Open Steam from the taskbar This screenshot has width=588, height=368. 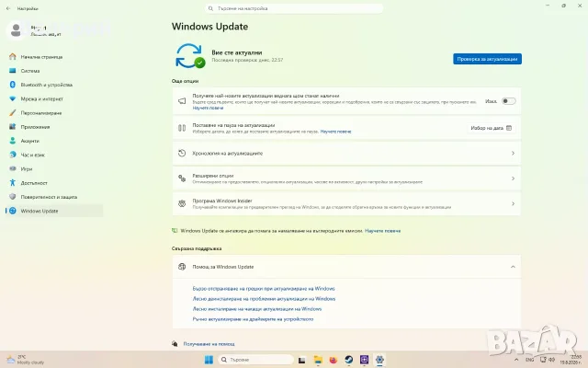[x=349, y=360]
